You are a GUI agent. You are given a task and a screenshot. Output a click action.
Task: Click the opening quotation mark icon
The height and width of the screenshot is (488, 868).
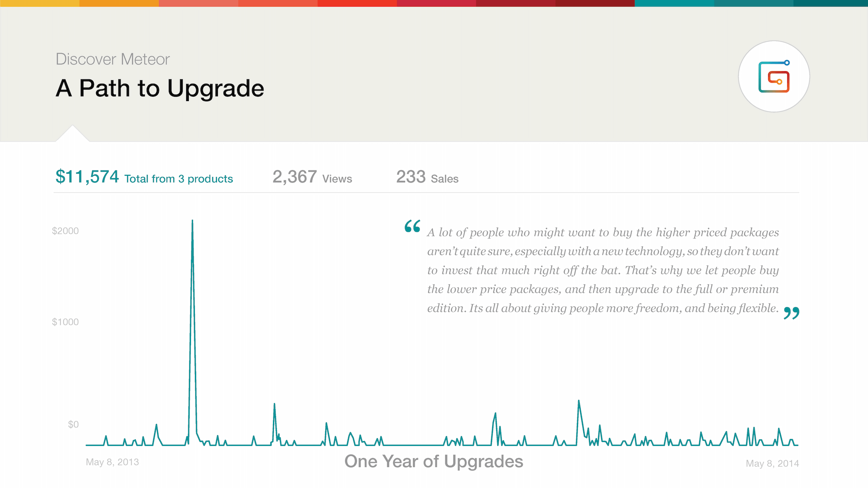pos(412,226)
